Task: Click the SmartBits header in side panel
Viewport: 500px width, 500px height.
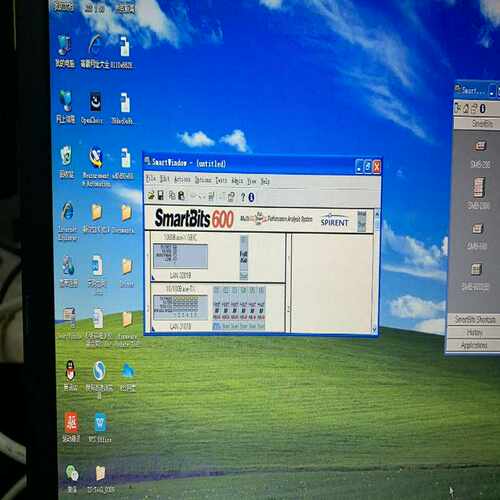Action: click(478, 124)
